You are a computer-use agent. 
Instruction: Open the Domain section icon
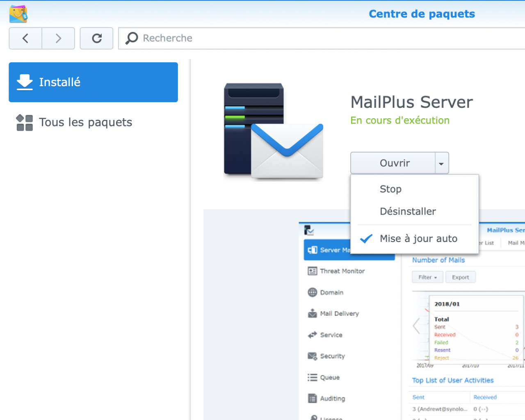(x=313, y=292)
